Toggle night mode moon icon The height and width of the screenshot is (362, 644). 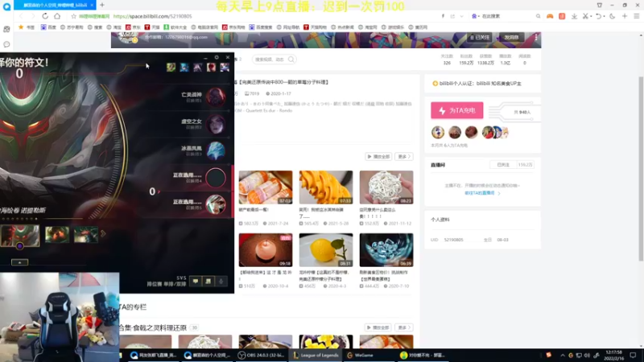(x=612, y=16)
